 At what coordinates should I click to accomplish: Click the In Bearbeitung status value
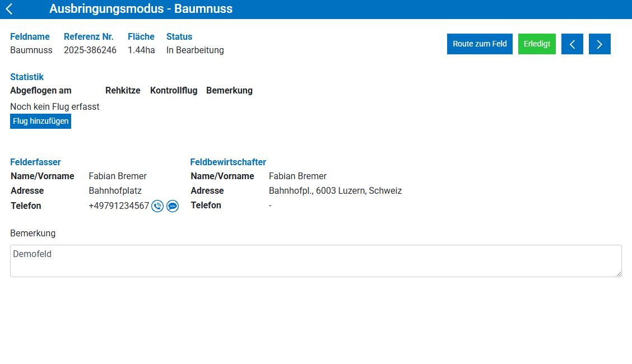coord(195,50)
